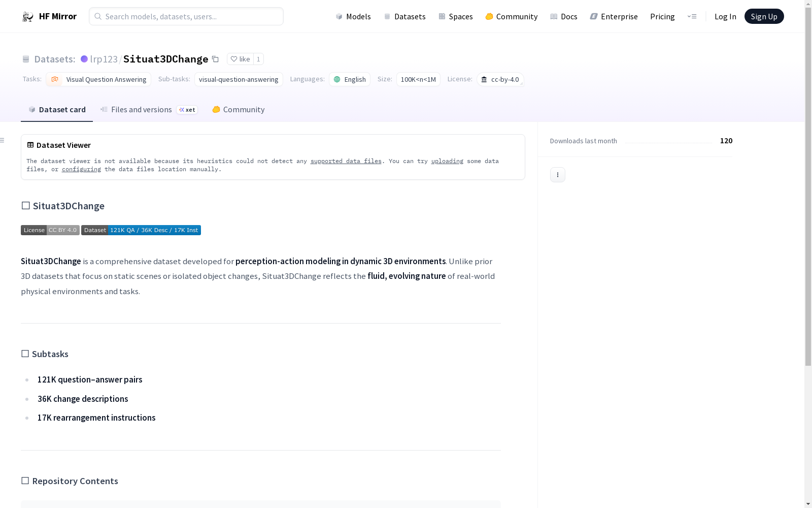Switch to the Community tab
Screen dimensions: 812x508
(x=238, y=109)
